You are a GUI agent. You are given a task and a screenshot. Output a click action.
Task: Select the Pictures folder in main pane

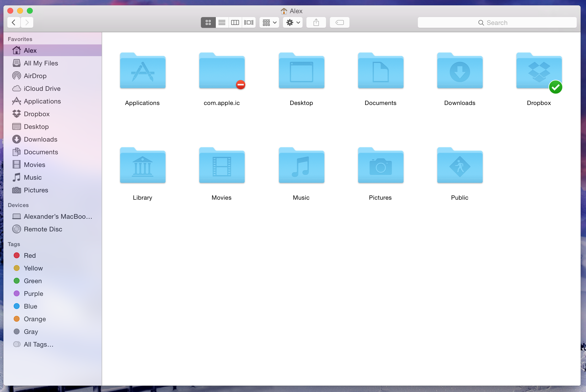[x=380, y=165]
